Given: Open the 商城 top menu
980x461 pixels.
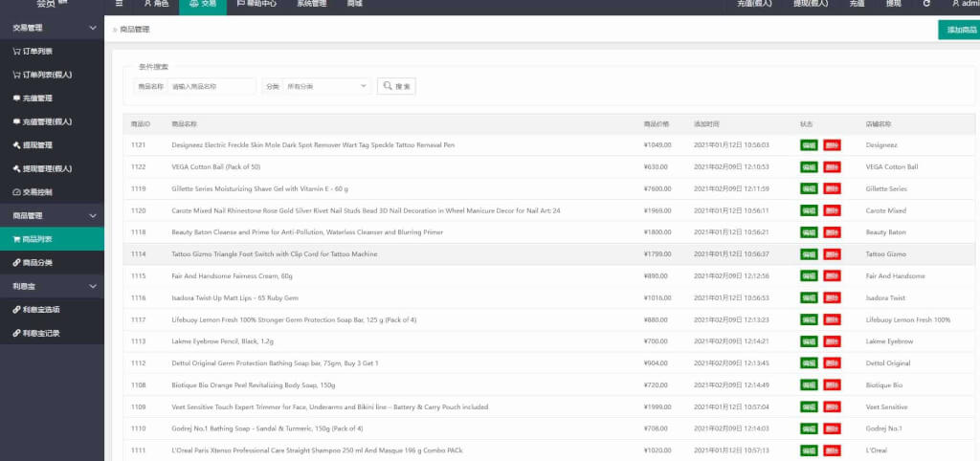Looking at the screenshot, I should (x=354, y=4).
